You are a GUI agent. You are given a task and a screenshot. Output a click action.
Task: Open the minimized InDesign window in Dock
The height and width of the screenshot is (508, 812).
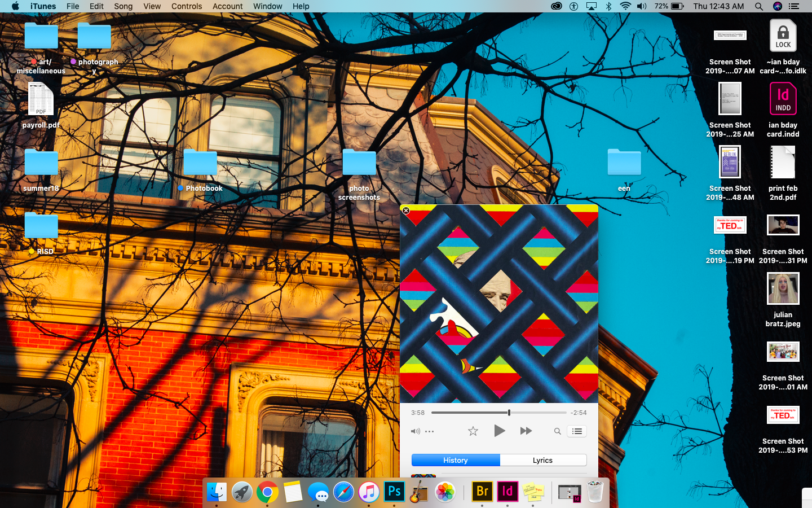point(570,492)
